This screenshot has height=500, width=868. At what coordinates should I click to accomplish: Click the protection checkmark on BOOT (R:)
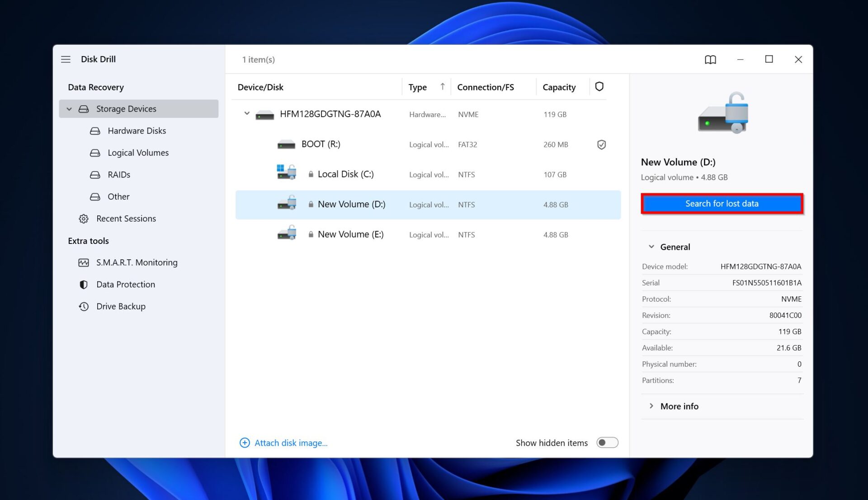(x=601, y=145)
